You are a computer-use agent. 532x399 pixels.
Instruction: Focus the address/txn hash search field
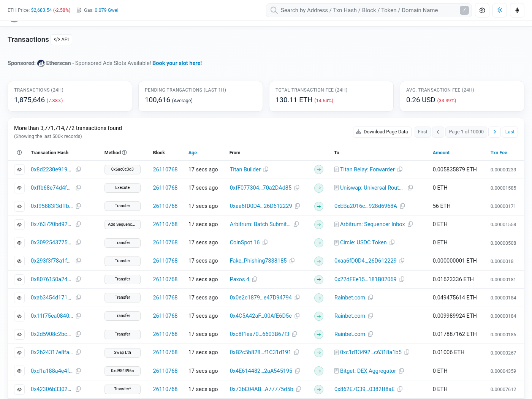(x=369, y=10)
